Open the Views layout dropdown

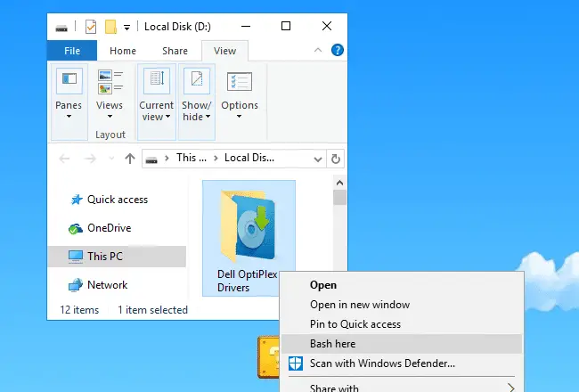click(x=110, y=95)
